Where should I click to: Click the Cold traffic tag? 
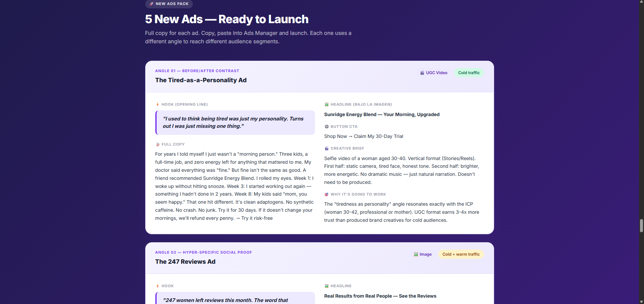click(469, 73)
